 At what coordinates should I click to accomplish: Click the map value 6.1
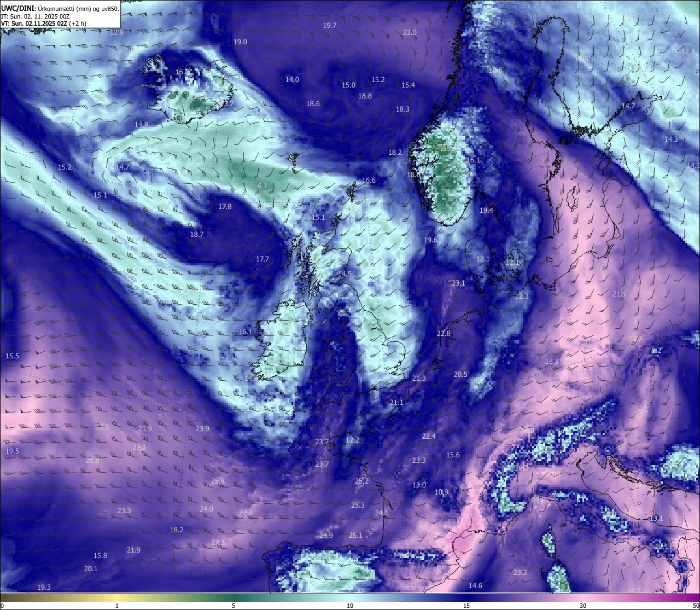pos(262,186)
